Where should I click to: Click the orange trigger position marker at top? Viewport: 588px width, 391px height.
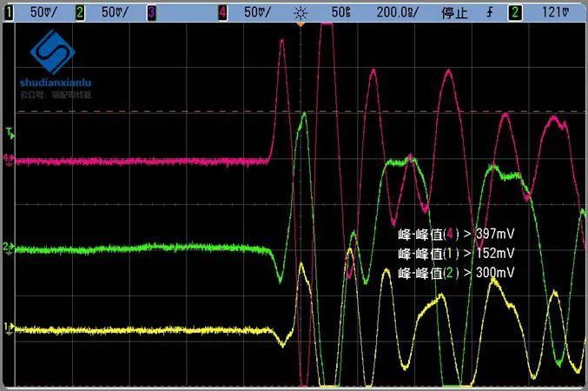coord(301,25)
